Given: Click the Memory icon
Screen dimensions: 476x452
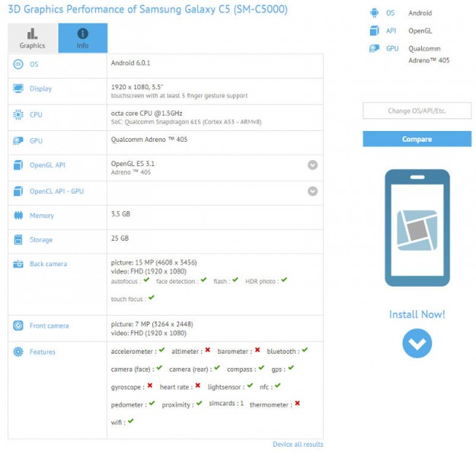Looking at the screenshot, I should click(x=18, y=216).
